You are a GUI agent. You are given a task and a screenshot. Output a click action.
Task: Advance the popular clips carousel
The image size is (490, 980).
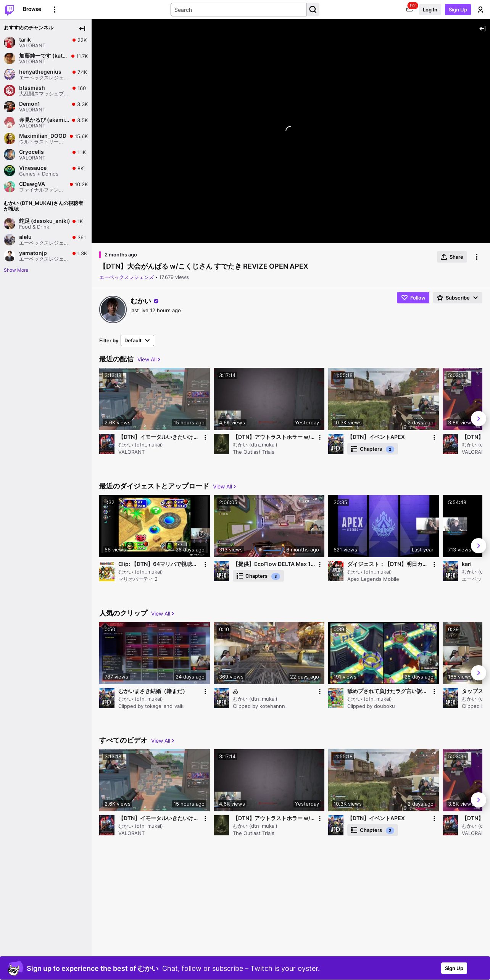pos(479,673)
